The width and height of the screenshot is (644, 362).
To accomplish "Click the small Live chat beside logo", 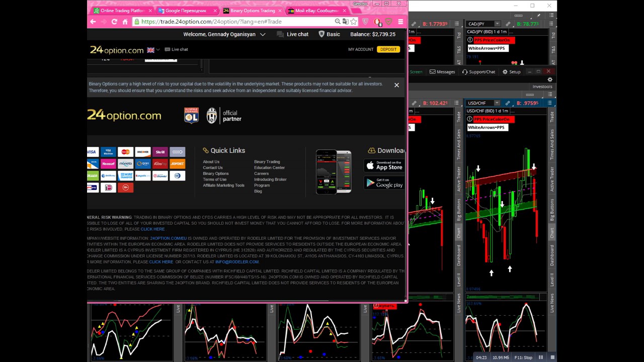I will [x=176, y=49].
